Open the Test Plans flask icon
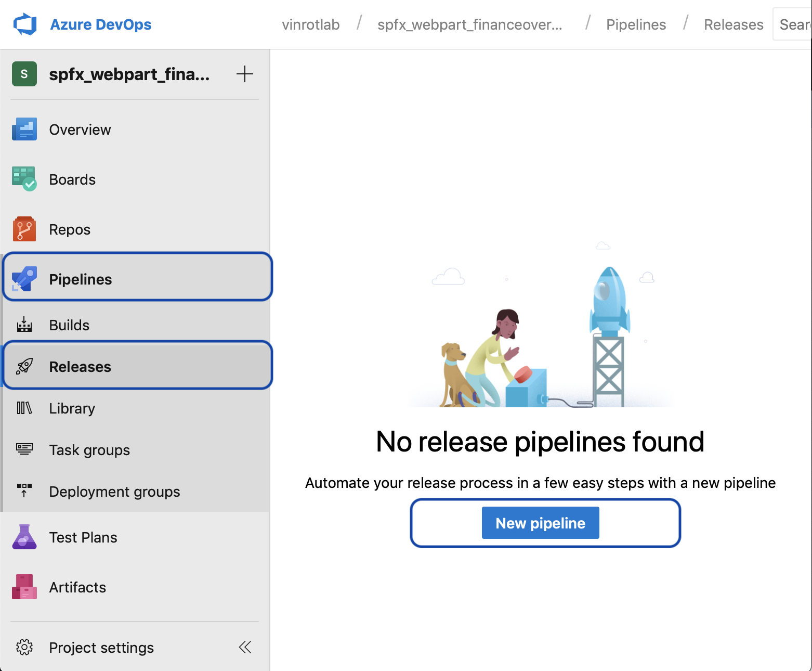This screenshot has width=812, height=671. pyautogui.click(x=24, y=537)
